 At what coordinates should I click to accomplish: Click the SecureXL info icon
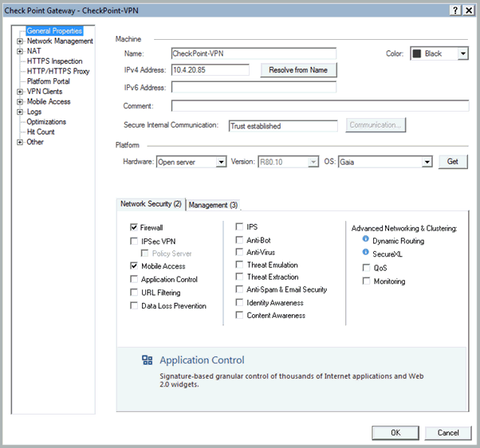[365, 253]
